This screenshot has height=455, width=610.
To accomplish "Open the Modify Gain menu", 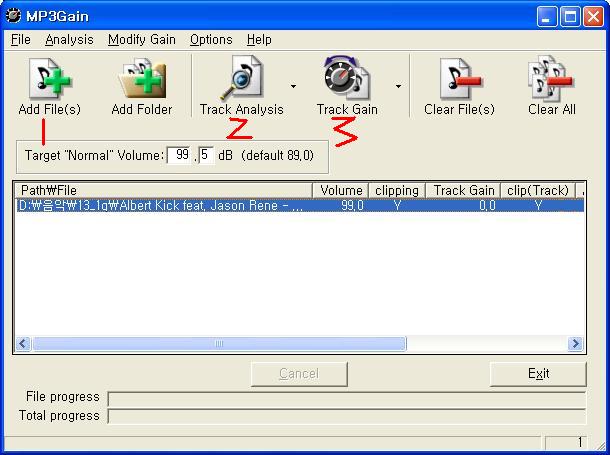I will point(142,40).
